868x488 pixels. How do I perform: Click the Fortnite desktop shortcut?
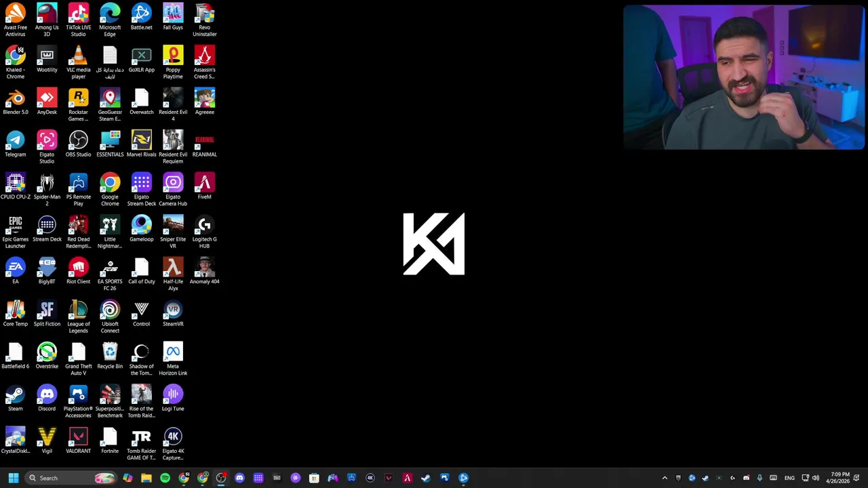(x=110, y=441)
